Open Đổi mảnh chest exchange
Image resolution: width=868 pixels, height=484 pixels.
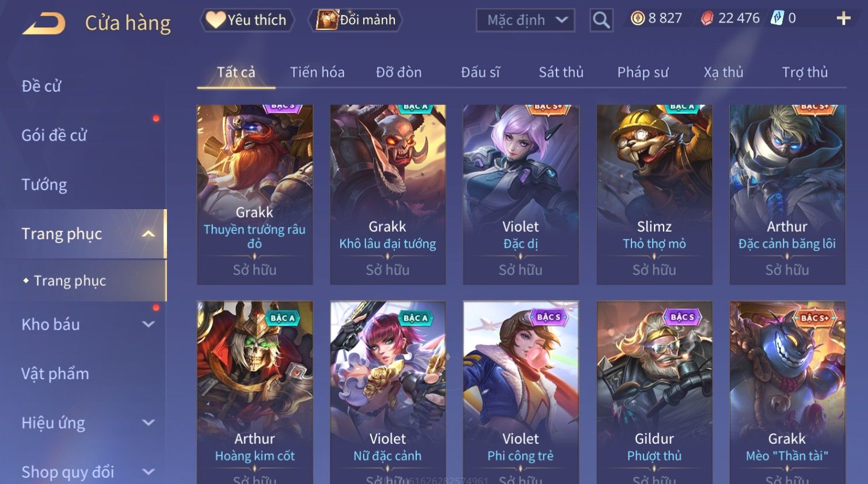pyautogui.click(x=355, y=20)
